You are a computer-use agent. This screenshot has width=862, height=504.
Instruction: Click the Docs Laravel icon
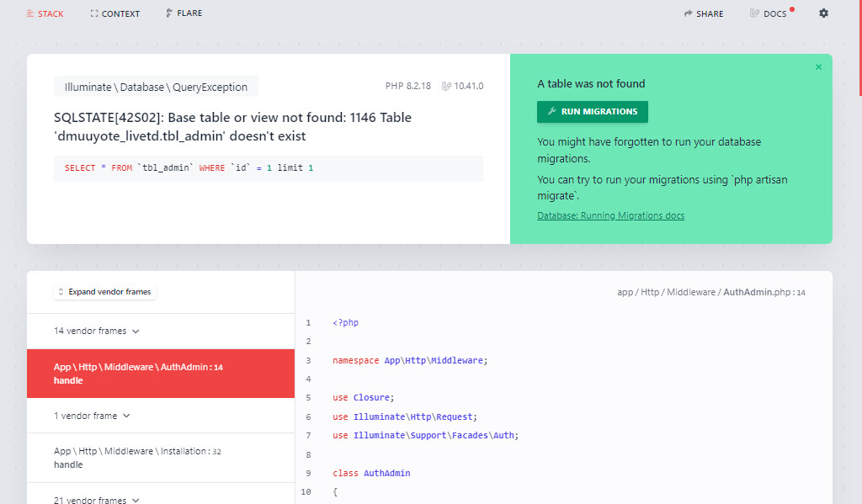[x=754, y=13]
